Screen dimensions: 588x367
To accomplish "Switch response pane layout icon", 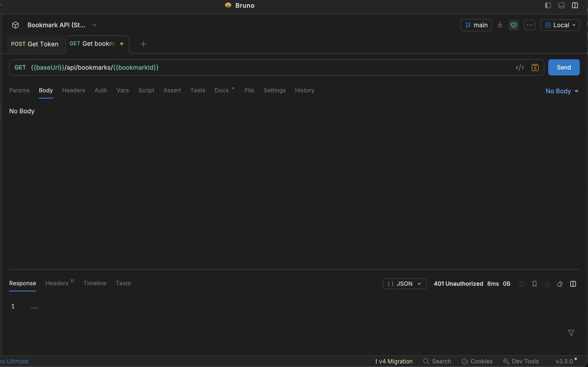I will coord(573,284).
